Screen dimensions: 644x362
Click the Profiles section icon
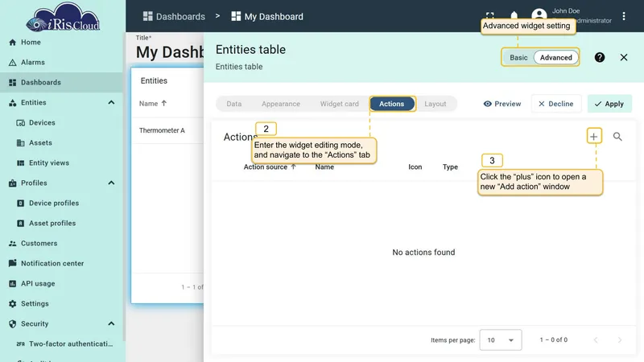coord(12,183)
